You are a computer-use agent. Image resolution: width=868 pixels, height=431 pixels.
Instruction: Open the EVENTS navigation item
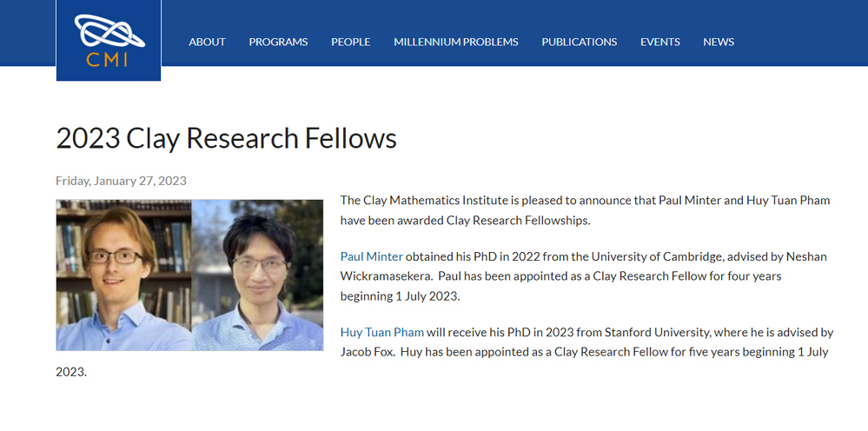660,42
